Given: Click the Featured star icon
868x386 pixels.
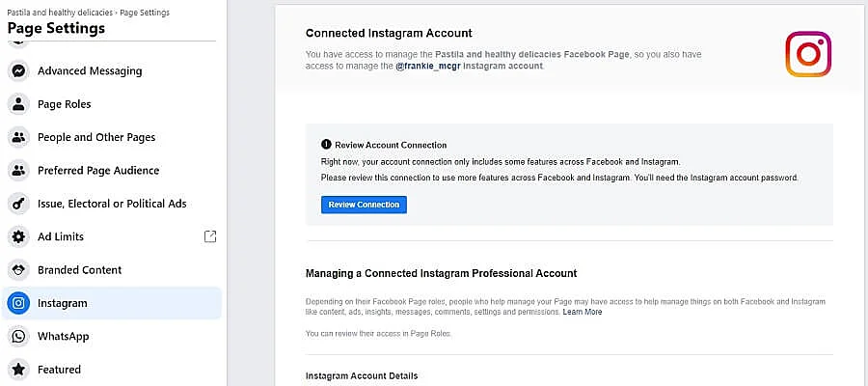Looking at the screenshot, I should coord(17,370).
